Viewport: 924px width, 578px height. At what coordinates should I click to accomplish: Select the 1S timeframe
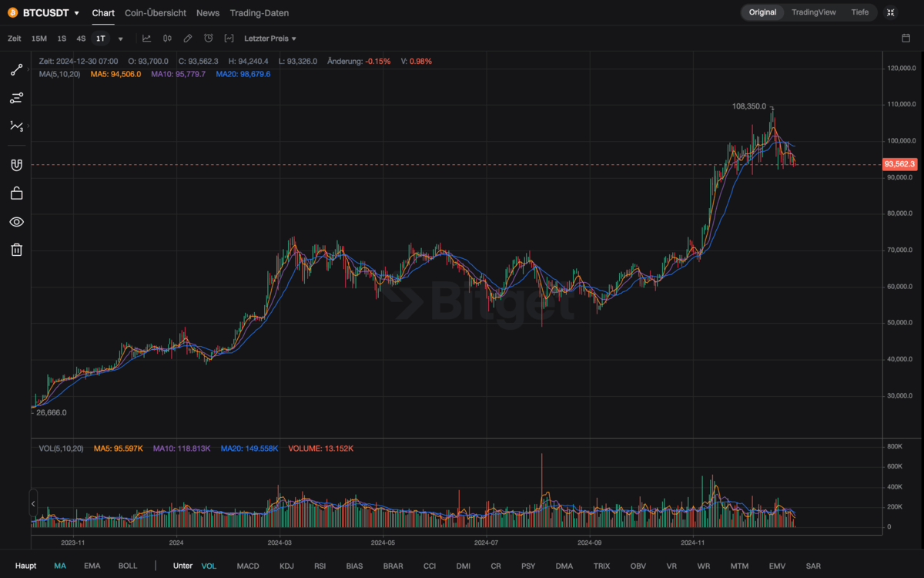[62, 39]
